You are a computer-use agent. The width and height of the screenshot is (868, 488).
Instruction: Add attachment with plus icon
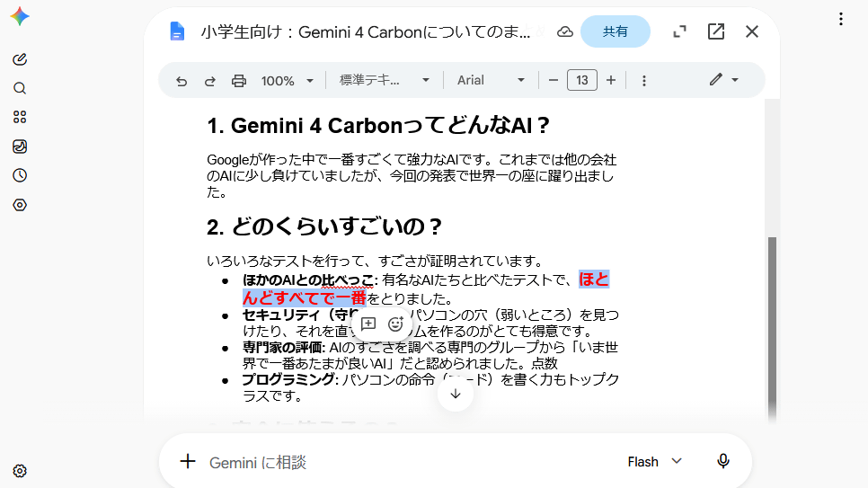point(188,461)
